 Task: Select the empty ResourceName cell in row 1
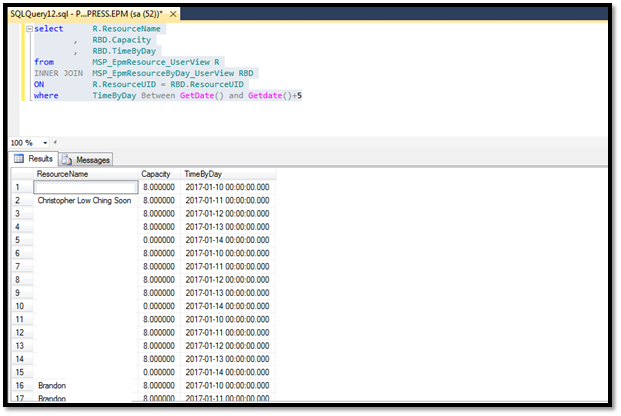pos(85,187)
